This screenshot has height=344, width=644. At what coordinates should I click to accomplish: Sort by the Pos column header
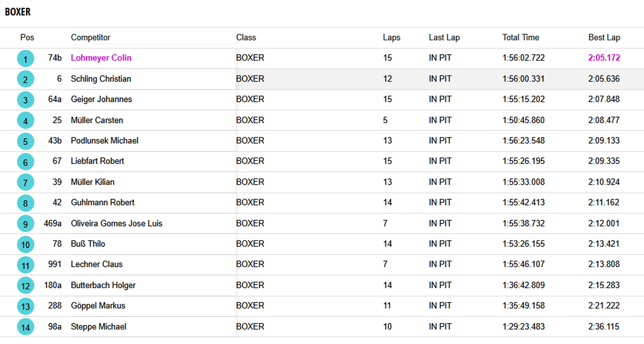click(x=27, y=38)
